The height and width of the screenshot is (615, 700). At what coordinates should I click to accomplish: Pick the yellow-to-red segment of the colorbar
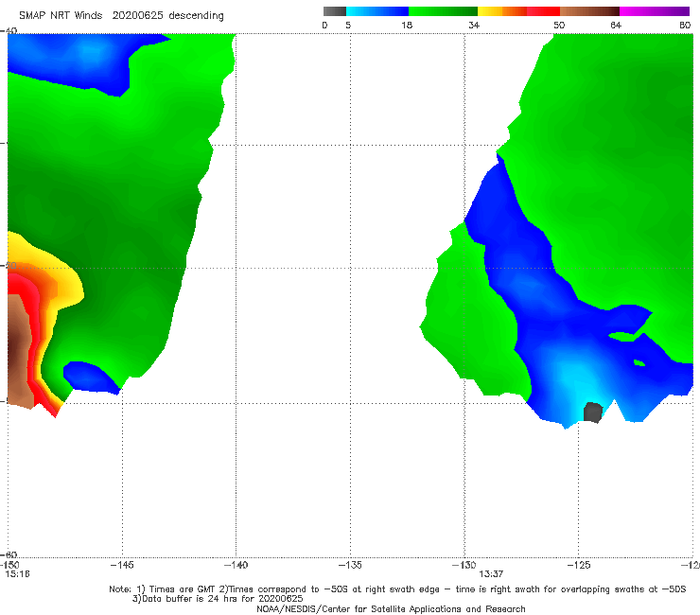(x=518, y=11)
